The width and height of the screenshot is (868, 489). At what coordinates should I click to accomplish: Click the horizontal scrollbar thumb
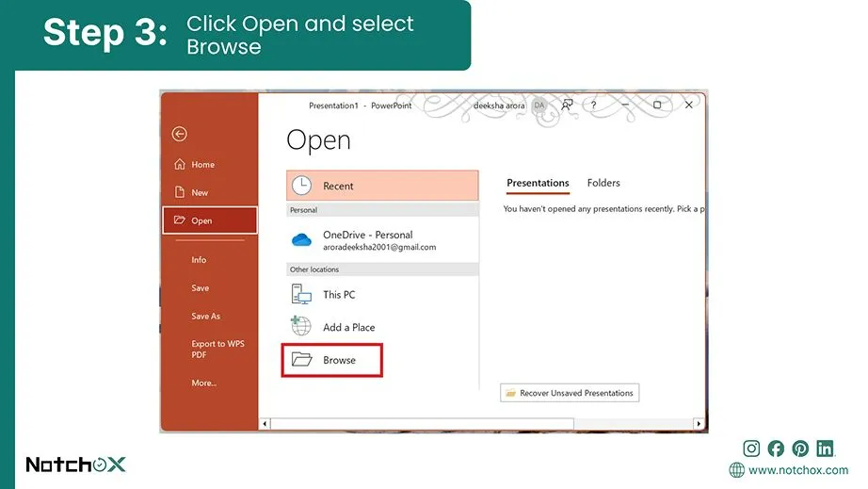click(422, 424)
